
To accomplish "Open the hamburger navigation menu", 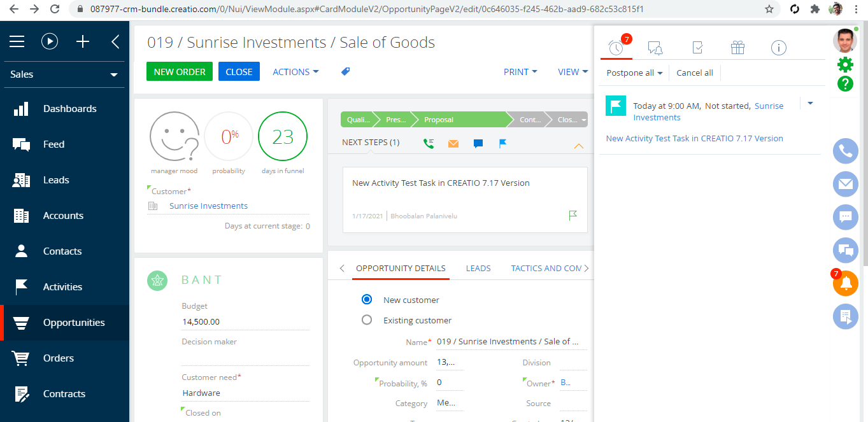I will coord(17,42).
